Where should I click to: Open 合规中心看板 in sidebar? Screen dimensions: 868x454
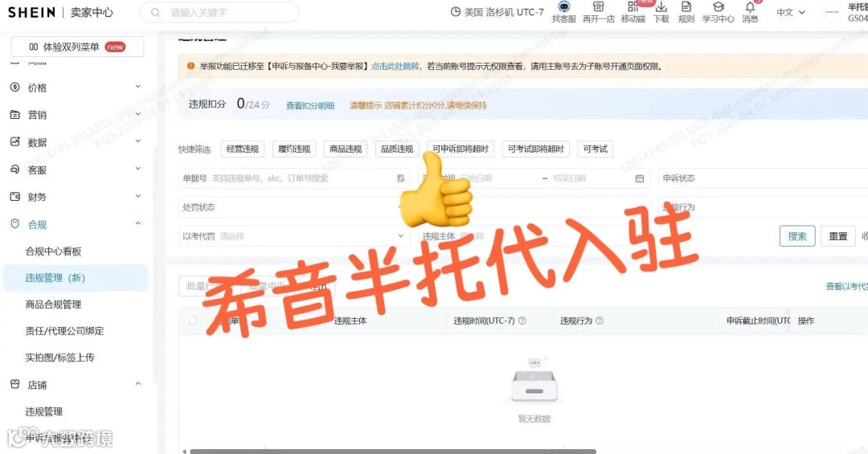point(53,252)
